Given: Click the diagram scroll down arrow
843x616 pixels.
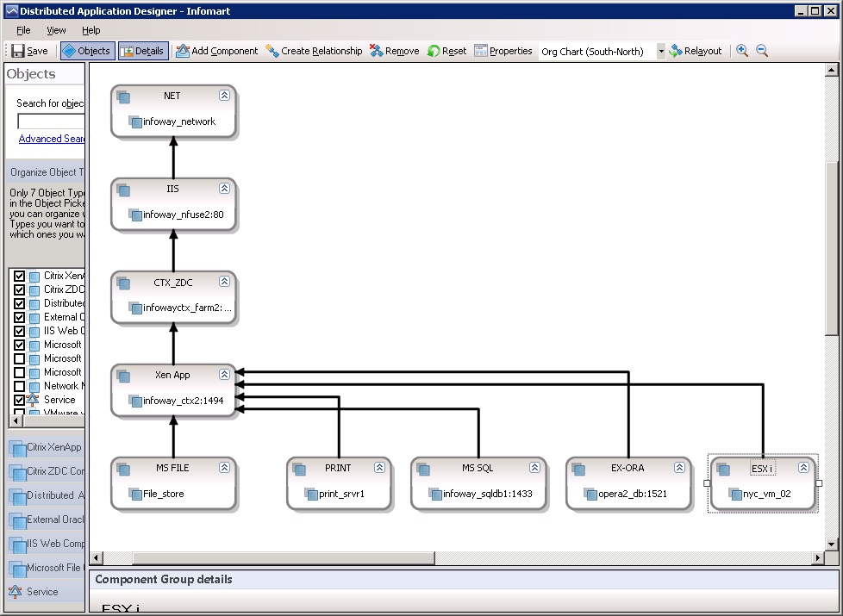Looking at the screenshot, I should tap(831, 544).
